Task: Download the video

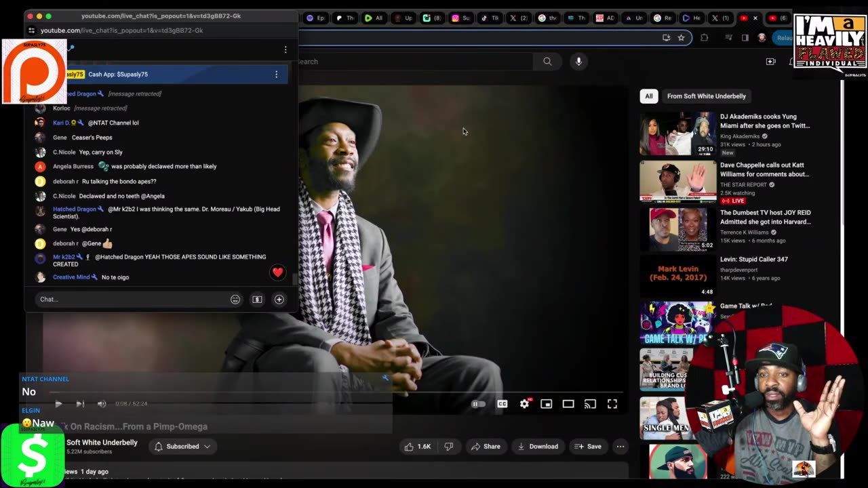Action: [x=538, y=447]
